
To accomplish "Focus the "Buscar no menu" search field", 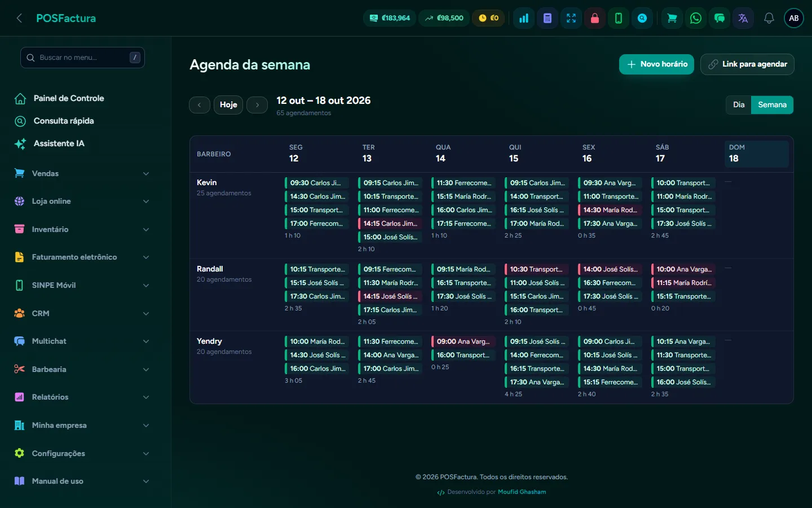I will [82, 58].
